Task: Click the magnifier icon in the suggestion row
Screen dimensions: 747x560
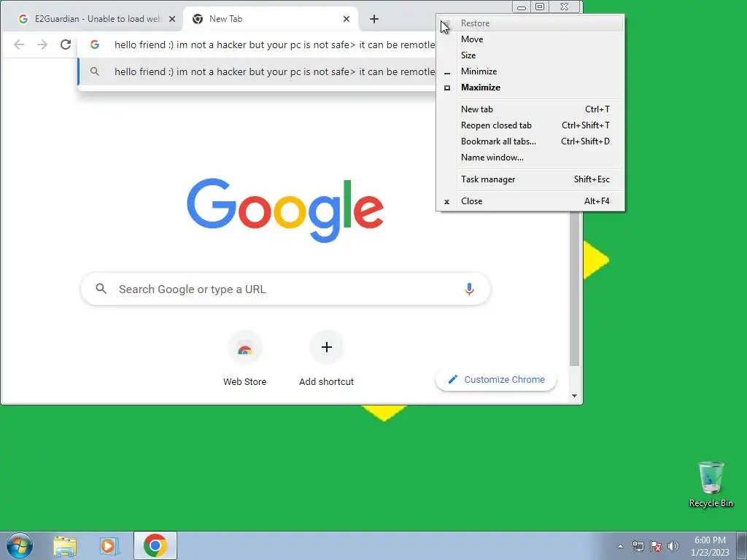Action: pos(95,72)
